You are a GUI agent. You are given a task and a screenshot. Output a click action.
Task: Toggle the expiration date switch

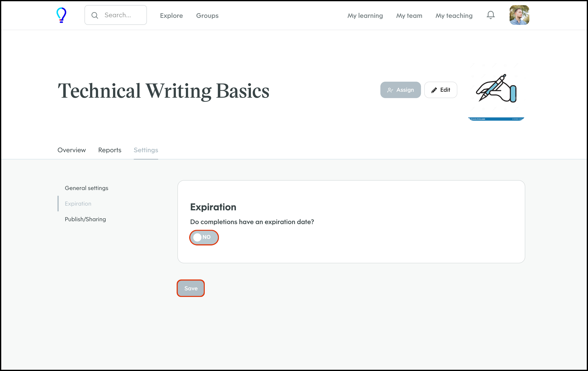(x=204, y=237)
